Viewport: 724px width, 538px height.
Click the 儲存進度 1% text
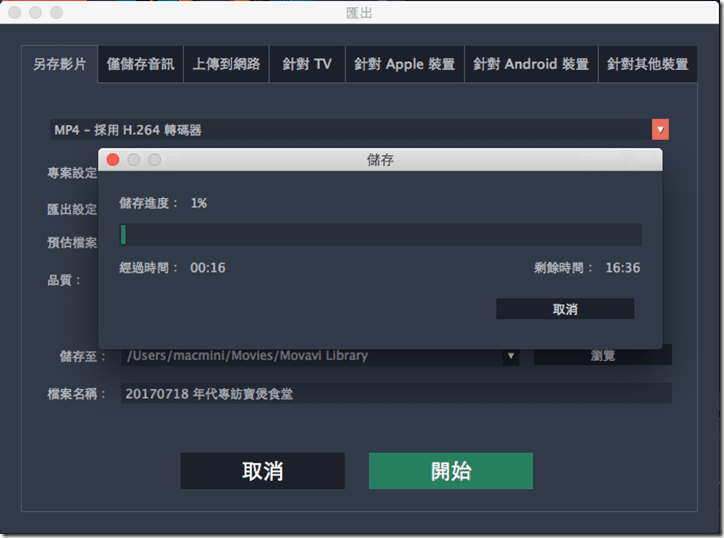pos(163,203)
